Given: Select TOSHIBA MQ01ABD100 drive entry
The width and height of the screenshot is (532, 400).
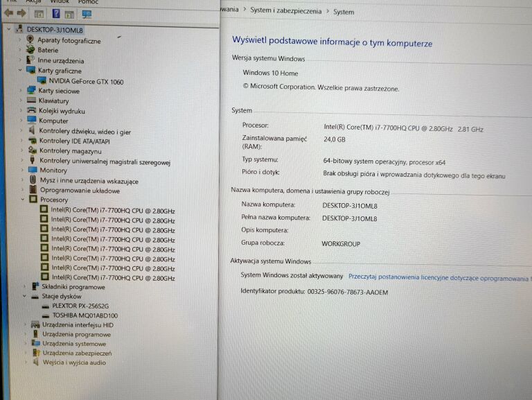Looking at the screenshot, I should tap(85, 315).
